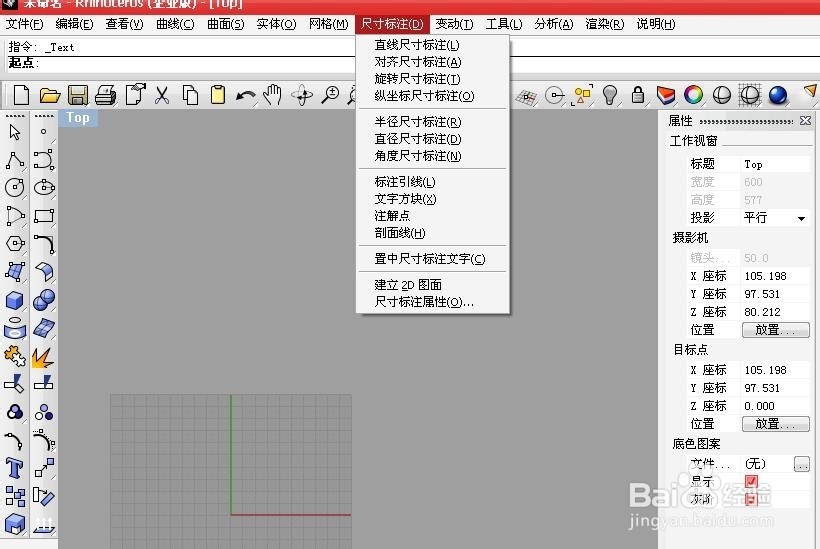
Task: Choose 尺寸标注属性(O)... menu entry
Action: click(424, 302)
